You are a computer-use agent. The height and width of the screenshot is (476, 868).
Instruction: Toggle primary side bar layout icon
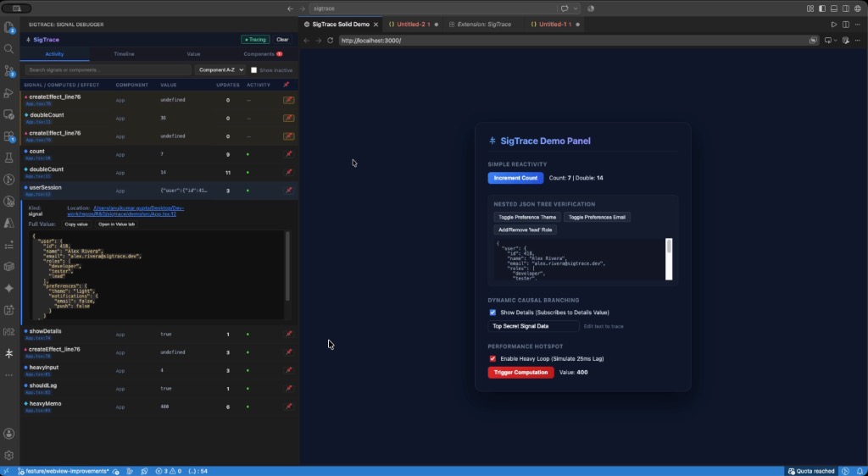click(x=822, y=8)
